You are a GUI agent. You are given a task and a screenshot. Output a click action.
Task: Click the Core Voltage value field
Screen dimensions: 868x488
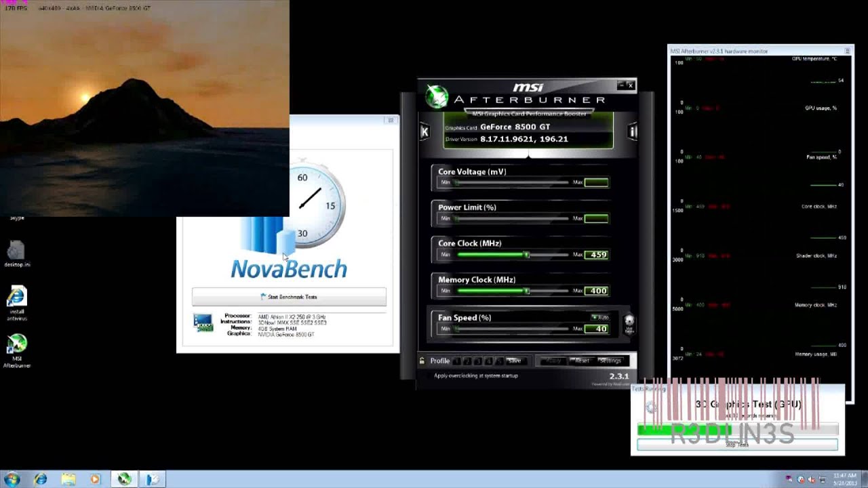[597, 182]
